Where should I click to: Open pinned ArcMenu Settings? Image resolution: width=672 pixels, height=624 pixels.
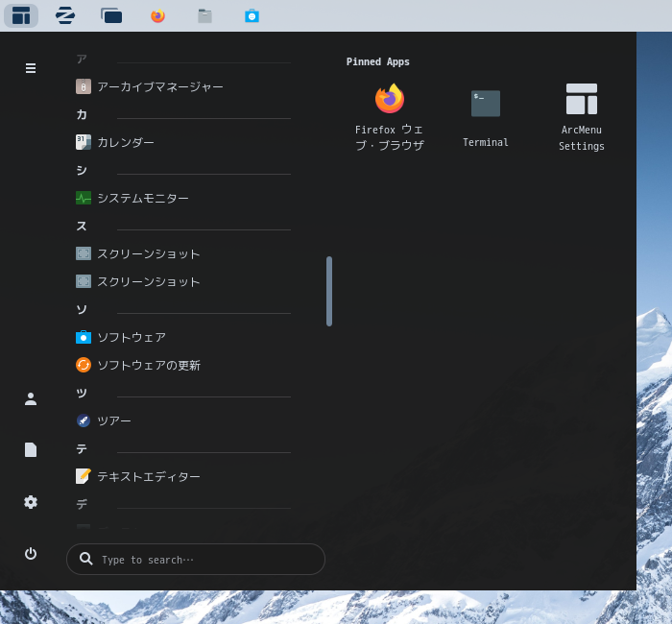point(582,117)
